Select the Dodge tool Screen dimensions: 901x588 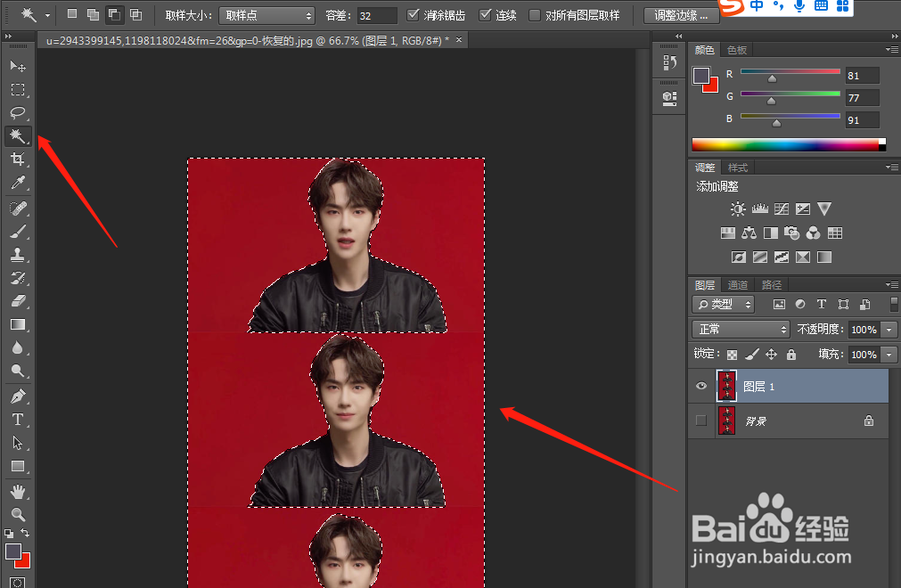(18, 371)
